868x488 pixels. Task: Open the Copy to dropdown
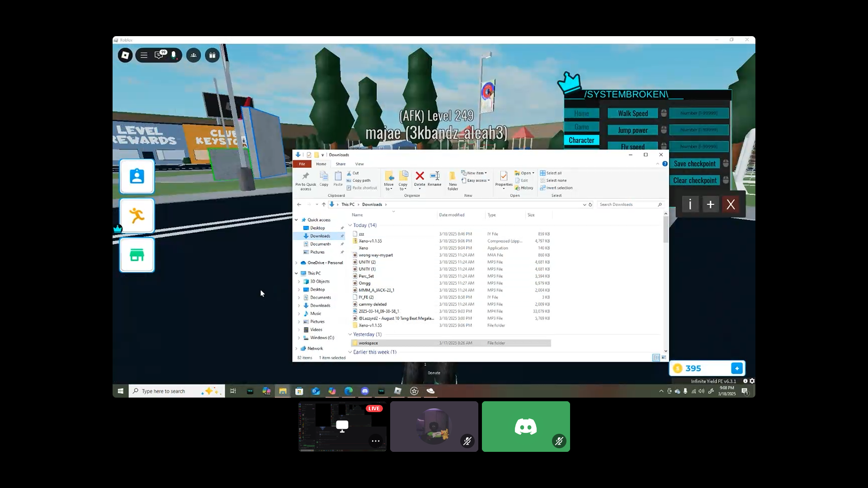coord(403,181)
